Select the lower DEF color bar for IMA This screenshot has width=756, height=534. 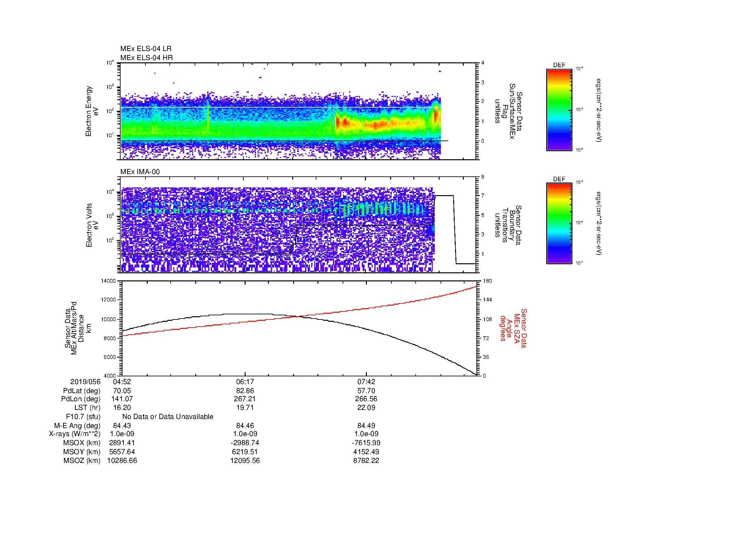pos(559,223)
